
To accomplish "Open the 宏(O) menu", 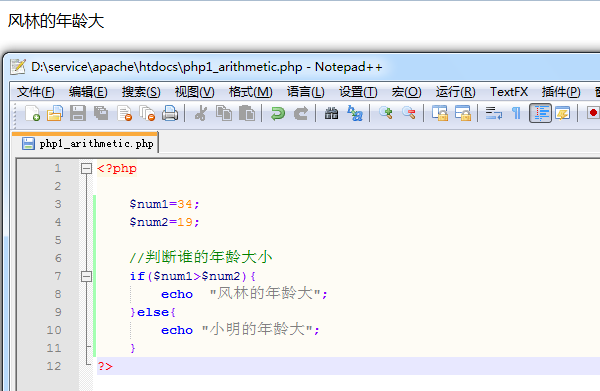I will [x=406, y=92].
